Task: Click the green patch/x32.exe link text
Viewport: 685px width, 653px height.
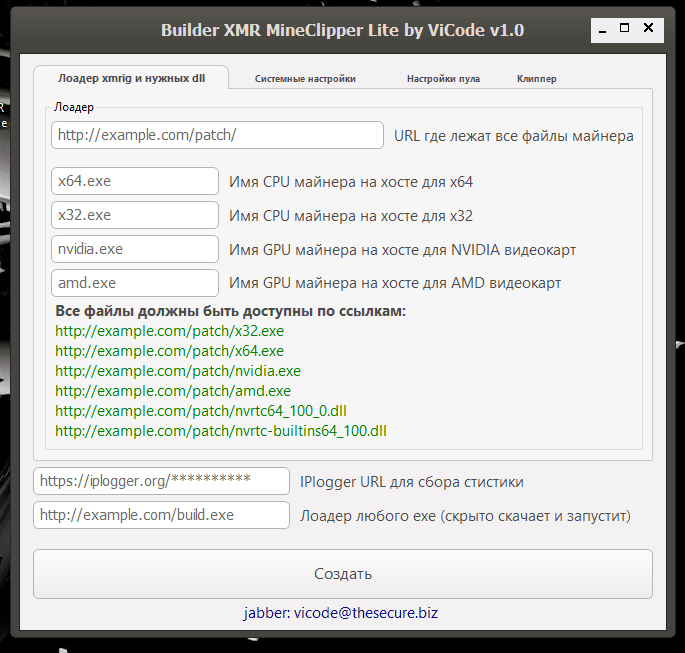Action: click(170, 331)
